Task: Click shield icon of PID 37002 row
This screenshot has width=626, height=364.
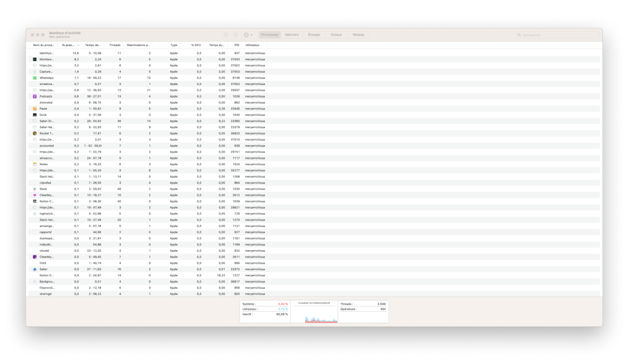Action: pos(35,65)
